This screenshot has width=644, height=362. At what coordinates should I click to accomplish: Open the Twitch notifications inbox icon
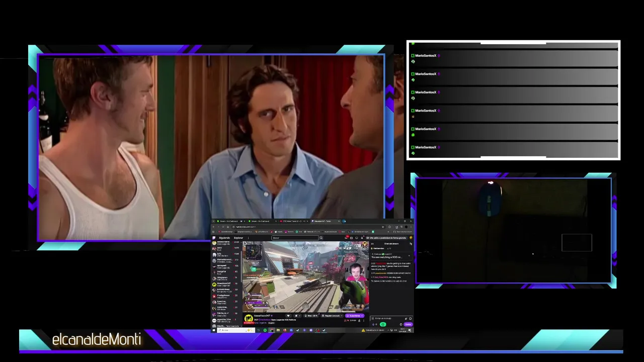pyautogui.click(x=351, y=238)
